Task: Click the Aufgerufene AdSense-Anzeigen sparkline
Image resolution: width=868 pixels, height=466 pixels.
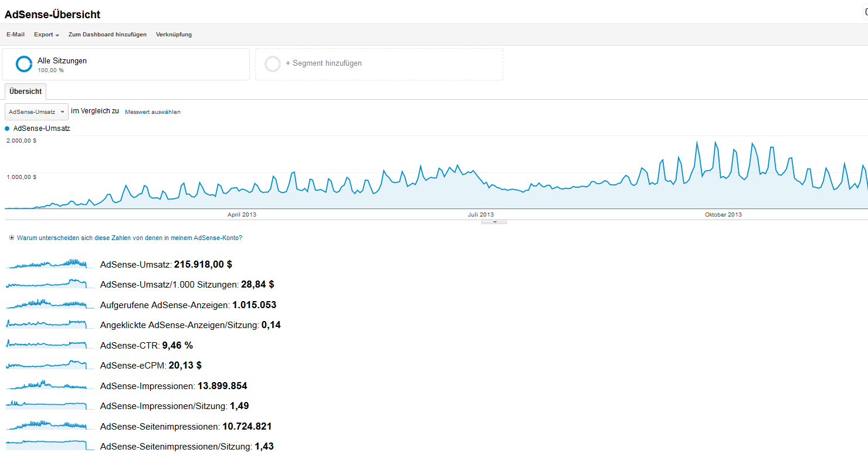Action: tap(50, 304)
